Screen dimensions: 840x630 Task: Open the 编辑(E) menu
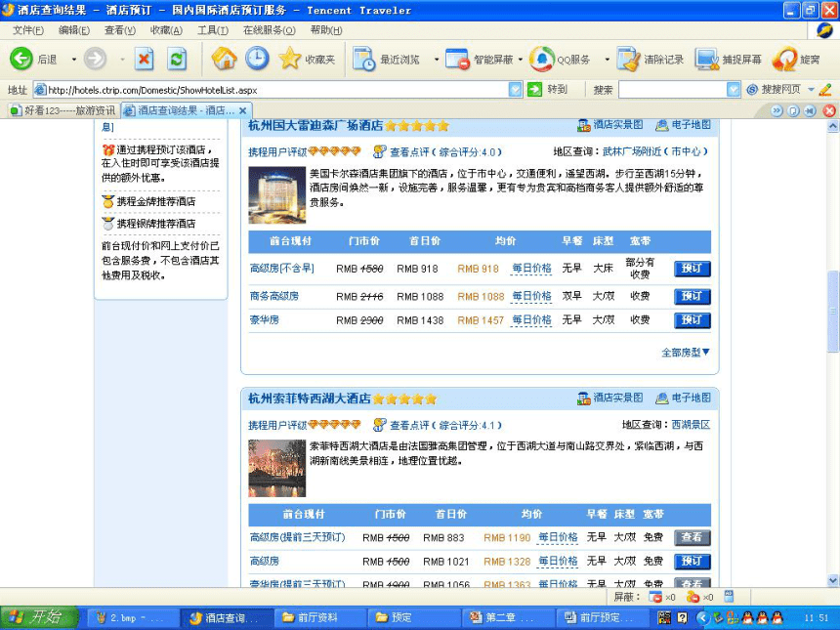74,30
